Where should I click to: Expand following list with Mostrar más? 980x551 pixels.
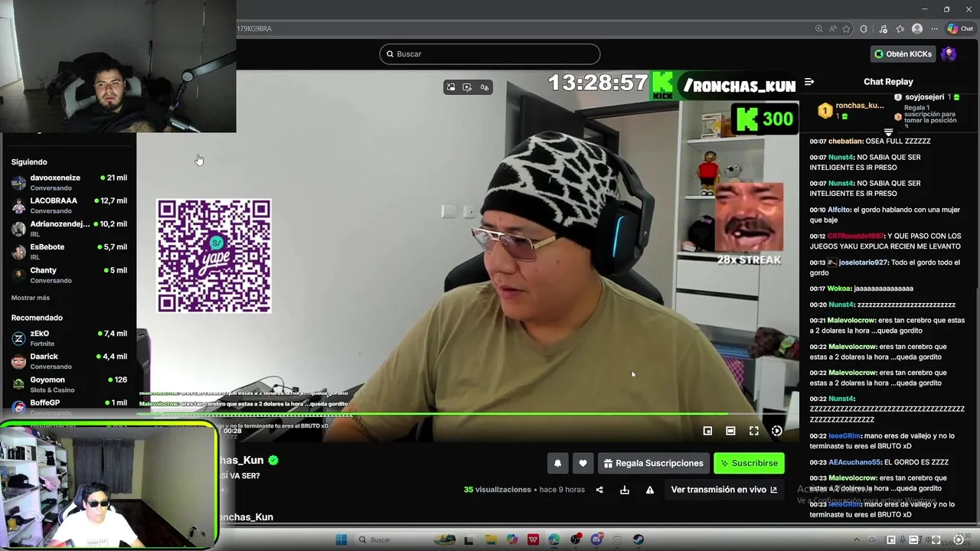point(31,298)
